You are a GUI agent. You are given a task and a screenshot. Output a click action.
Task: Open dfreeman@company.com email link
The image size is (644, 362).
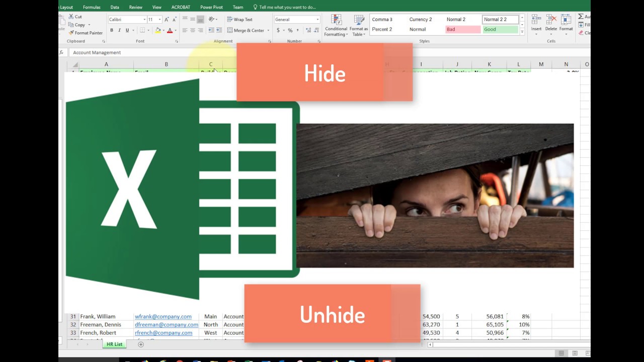point(167,324)
